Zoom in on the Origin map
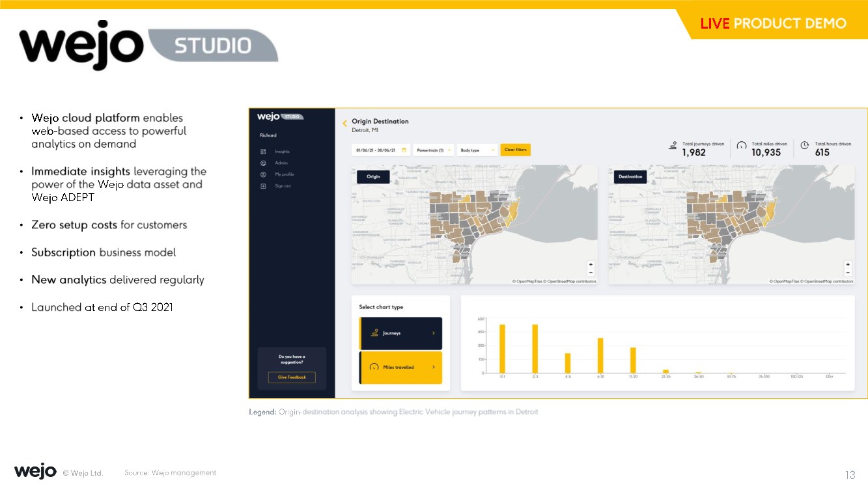The height and width of the screenshot is (488, 868). [591, 264]
